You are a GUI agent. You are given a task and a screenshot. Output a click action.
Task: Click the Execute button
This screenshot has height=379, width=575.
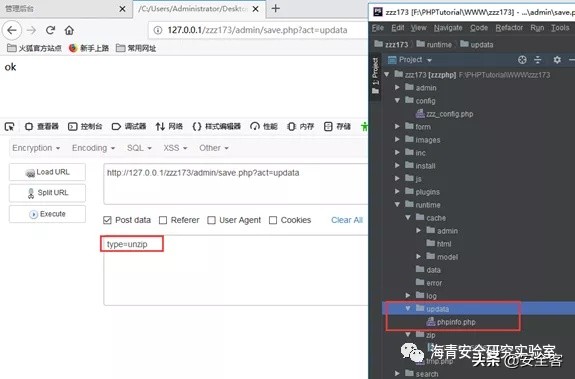click(x=47, y=214)
